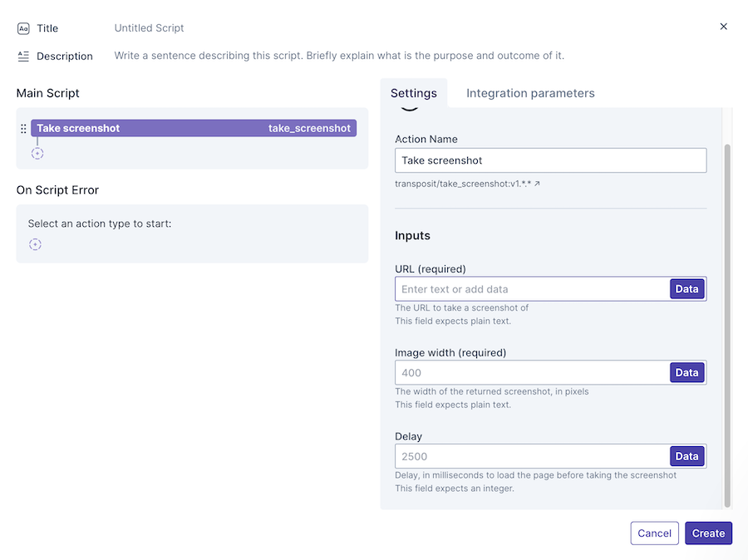Click the Description field icon
Screen dimensions: 748x560
coord(23,56)
